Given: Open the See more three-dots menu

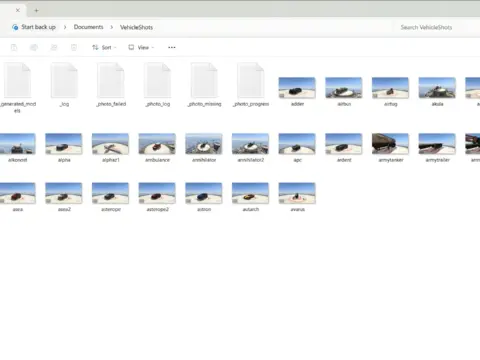Looking at the screenshot, I should pyautogui.click(x=172, y=47).
